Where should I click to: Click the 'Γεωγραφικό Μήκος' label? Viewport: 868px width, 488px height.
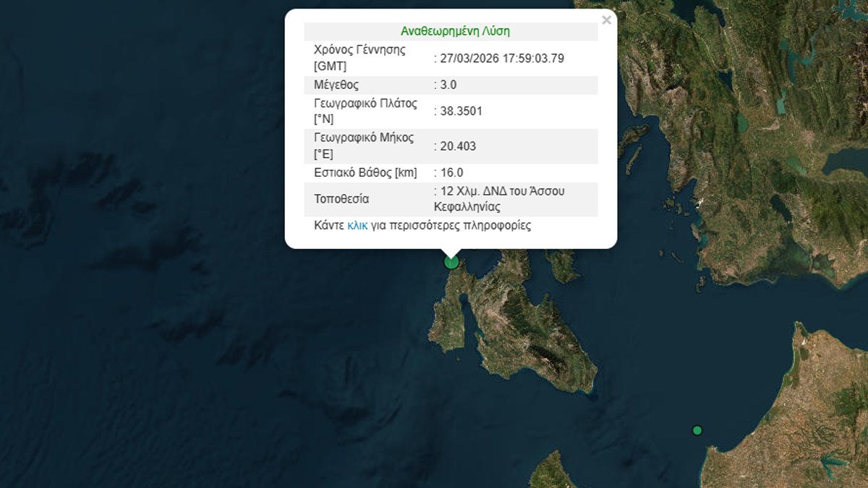[364, 138]
